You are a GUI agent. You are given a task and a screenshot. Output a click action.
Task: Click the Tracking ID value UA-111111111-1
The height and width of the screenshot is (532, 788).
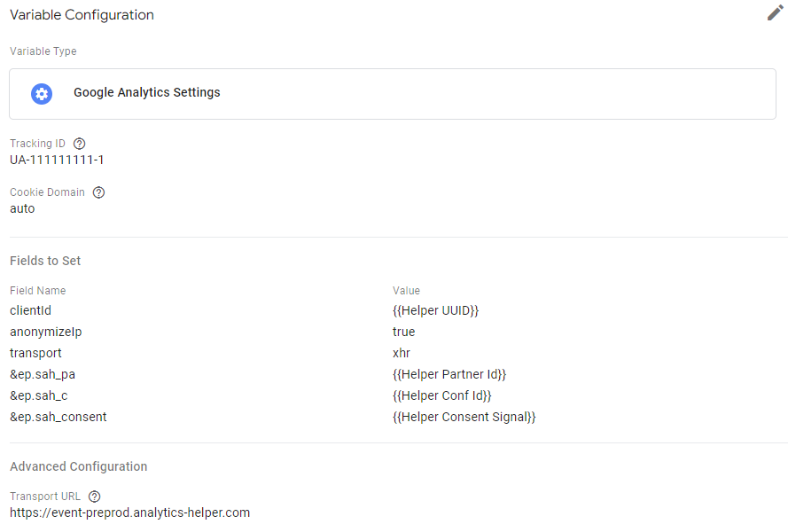pyautogui.click(x=57, y=160)
